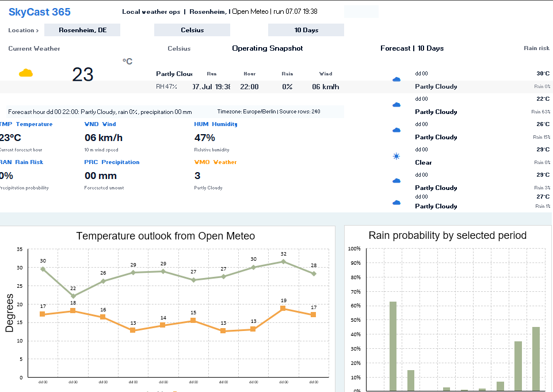Click the cloud icon beside the Rain 63% forecast
This screenshot has height=392, width=553.
pos(396,105)
